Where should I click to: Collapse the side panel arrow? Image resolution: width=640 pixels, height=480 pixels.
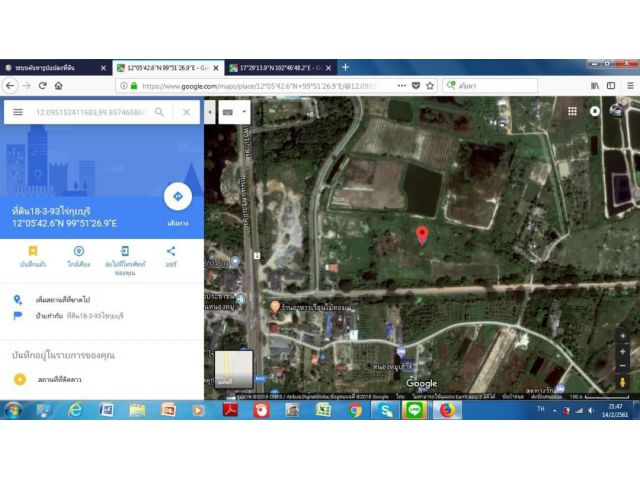click(x=210, y=112)
